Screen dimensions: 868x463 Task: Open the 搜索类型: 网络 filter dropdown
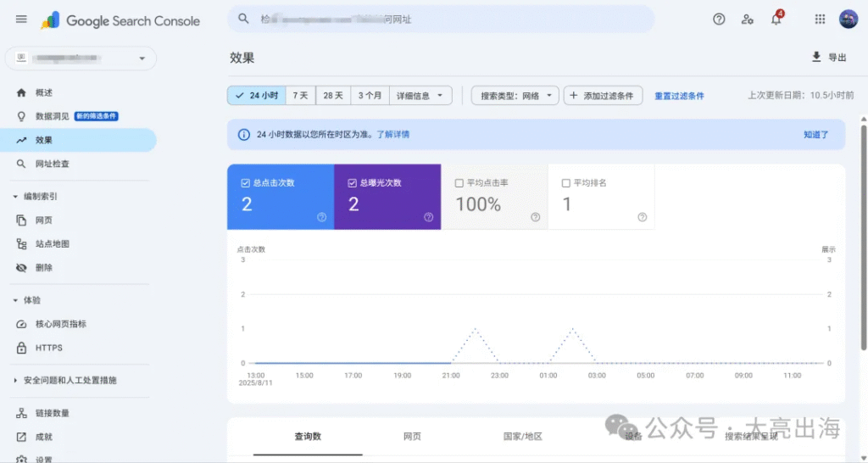point(515,96)
